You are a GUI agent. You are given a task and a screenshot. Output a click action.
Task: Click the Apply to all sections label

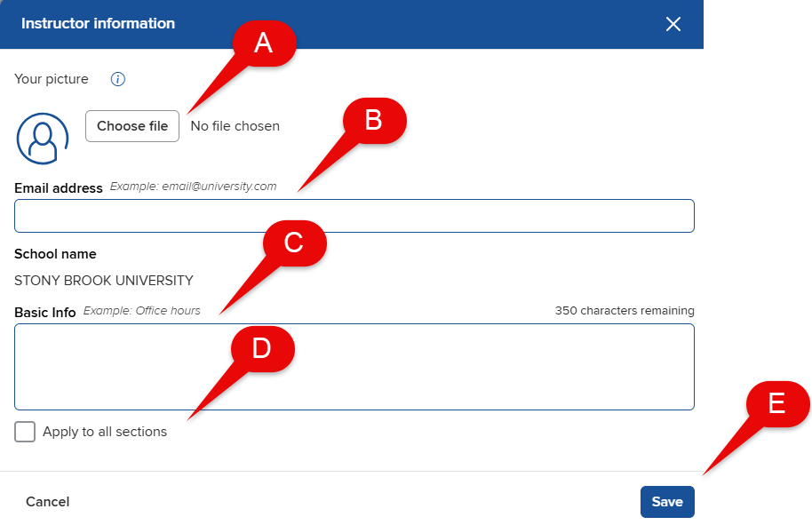tap(105, 432)
